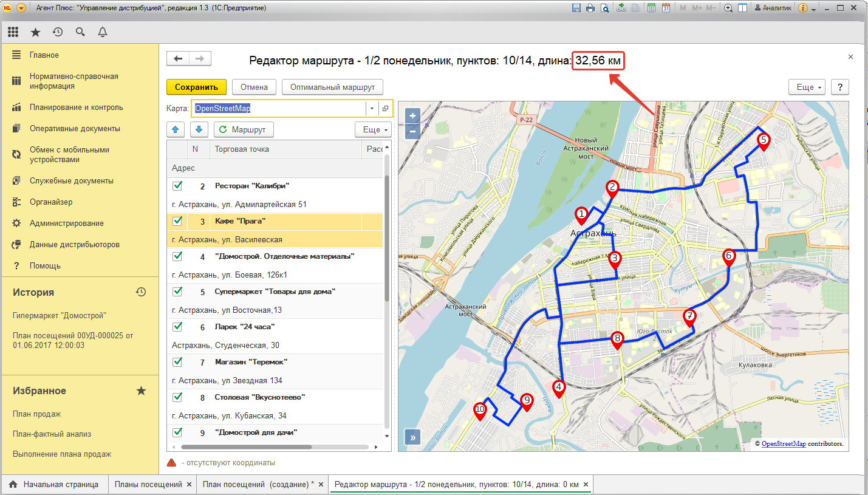Click the search magnifier in top toolbar
The image size is (868, 495).
coord(80,32)
